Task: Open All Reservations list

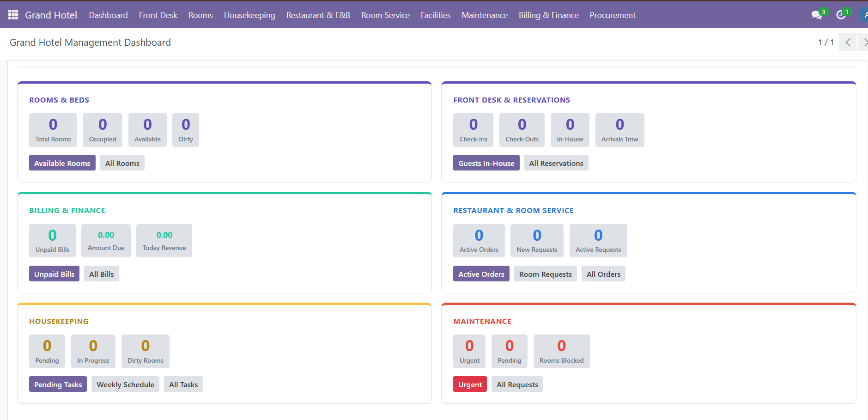Action: click(x=556, y=163)
